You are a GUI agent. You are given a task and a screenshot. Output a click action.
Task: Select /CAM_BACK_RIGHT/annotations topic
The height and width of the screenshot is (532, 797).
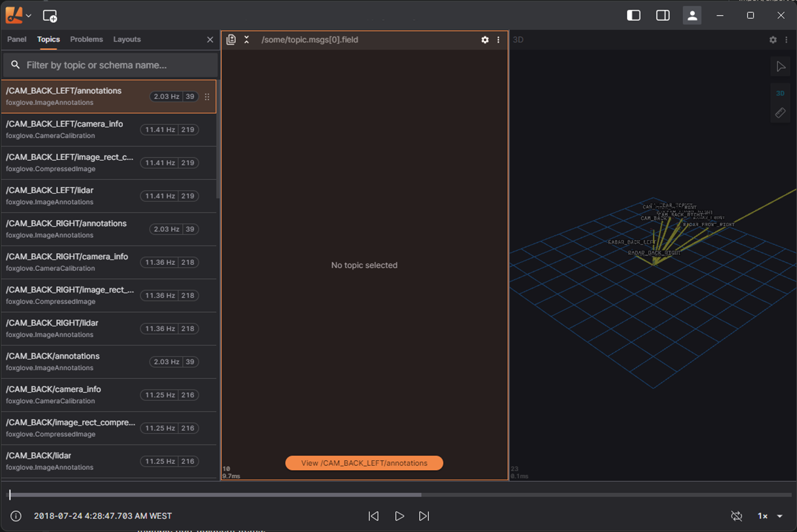tap(108, 229)
